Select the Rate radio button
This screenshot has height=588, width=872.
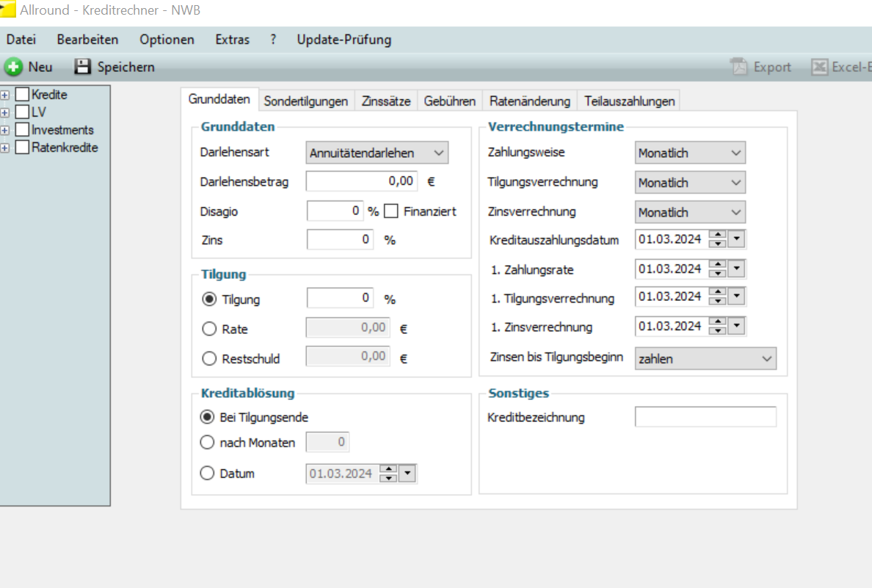pyautogui.click(x=209, y=330)
